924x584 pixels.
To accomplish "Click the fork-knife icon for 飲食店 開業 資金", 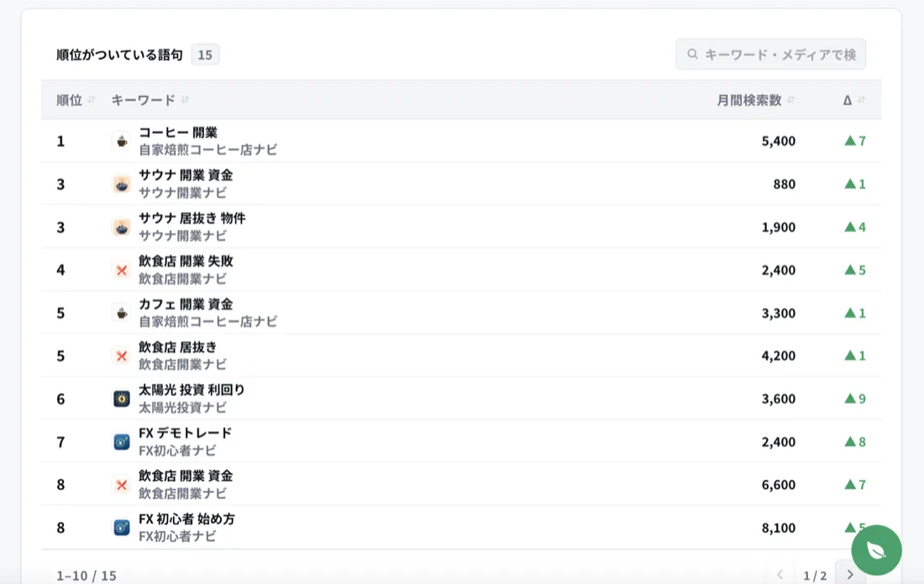I will (122, 485).
